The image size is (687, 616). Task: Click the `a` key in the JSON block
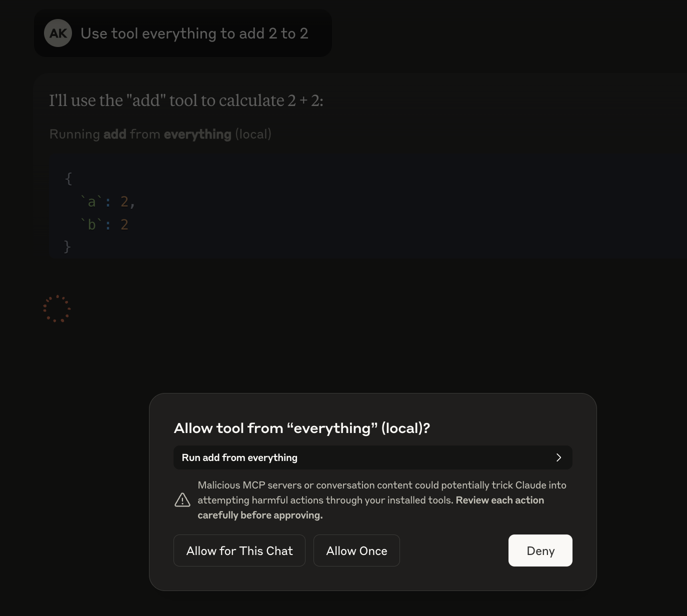click(91, 202)
